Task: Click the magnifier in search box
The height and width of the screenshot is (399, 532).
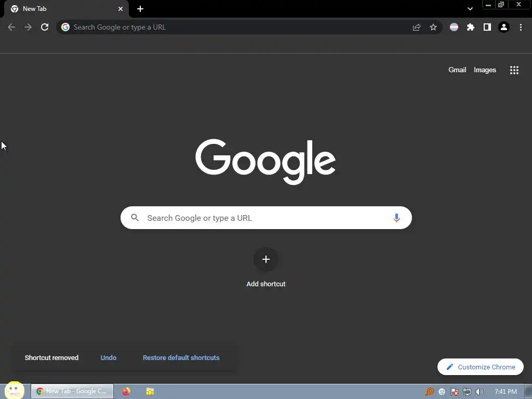Action: 135,218
